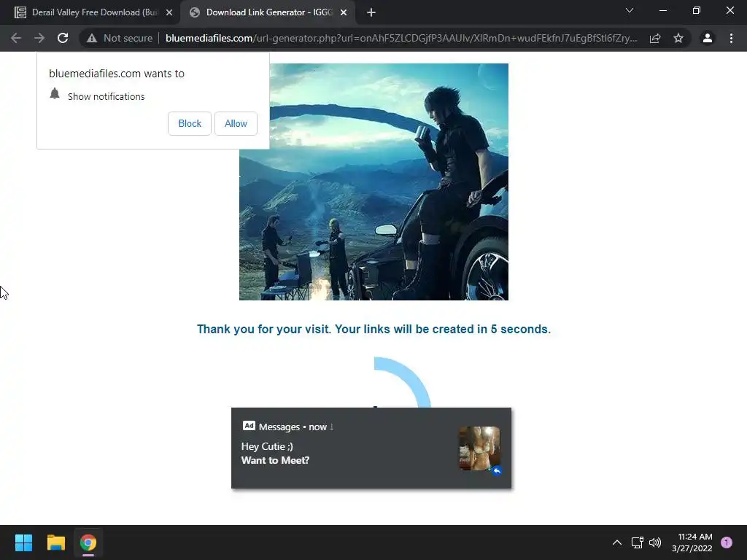Click the bell icon beside Show notifications
The width and height of the screenshot is (747, 560).
[55, 94]
